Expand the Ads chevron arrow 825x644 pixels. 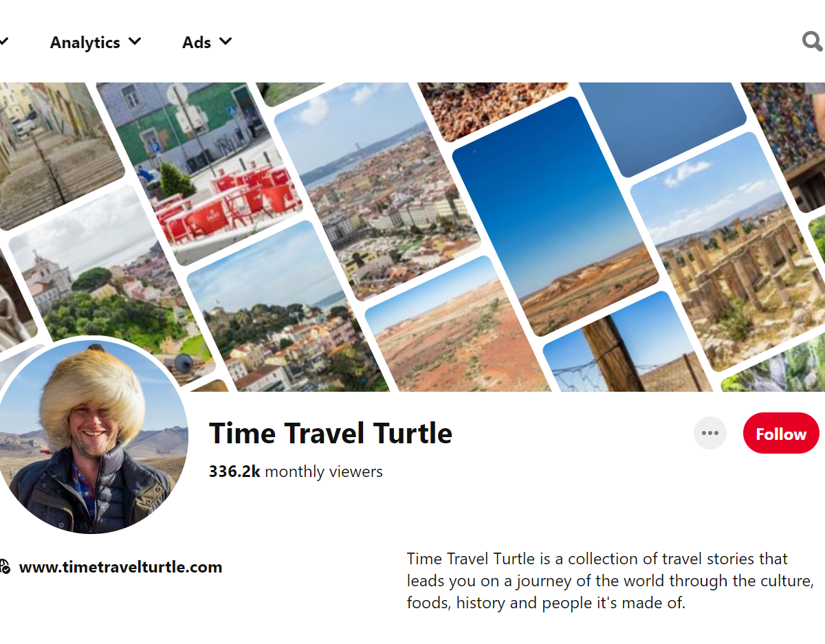pyautogui.click(x=225, y=41)
